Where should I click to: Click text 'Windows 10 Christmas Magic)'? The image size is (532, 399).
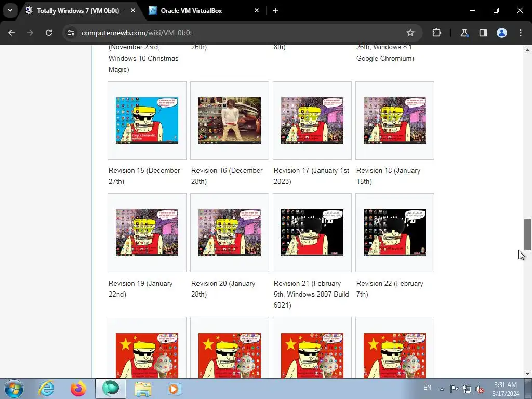pyautogui.click(x=143, y=64)
